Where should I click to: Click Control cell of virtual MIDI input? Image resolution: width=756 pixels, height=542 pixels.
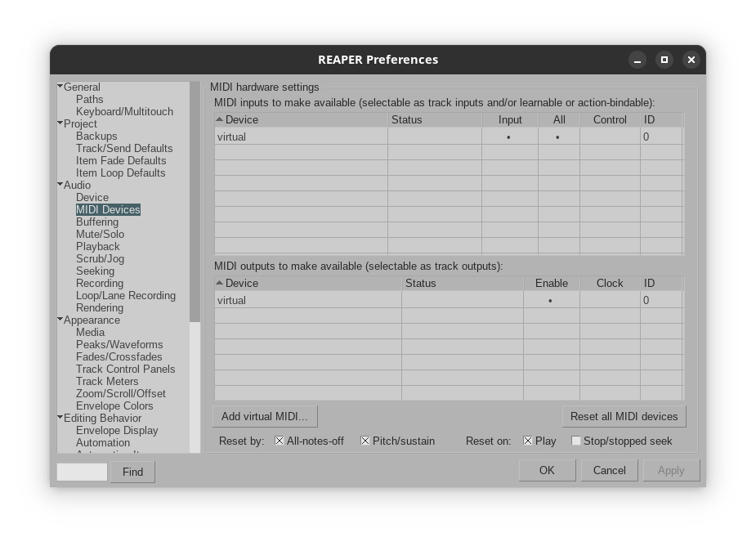point(610,137)
